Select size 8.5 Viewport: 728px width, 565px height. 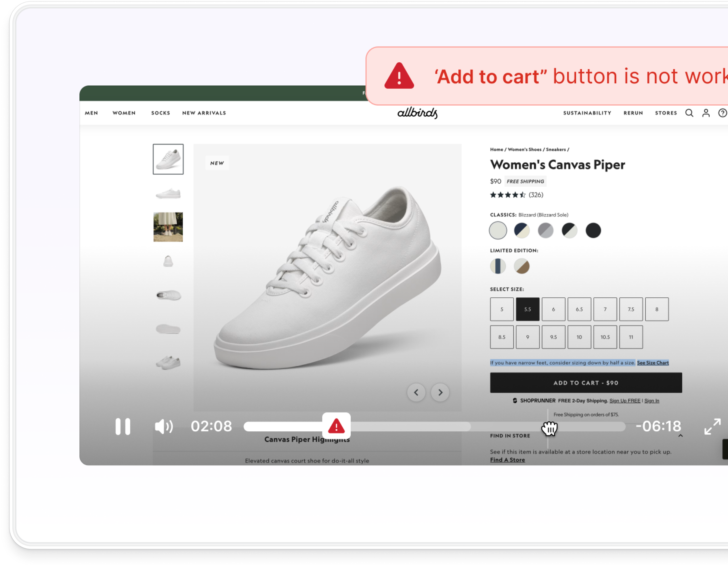502,337
